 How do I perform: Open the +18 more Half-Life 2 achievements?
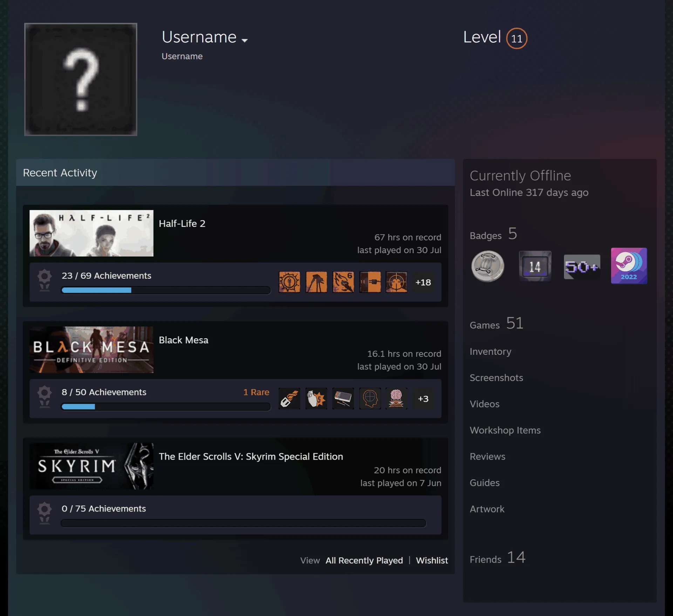click(x=423, y=282)
